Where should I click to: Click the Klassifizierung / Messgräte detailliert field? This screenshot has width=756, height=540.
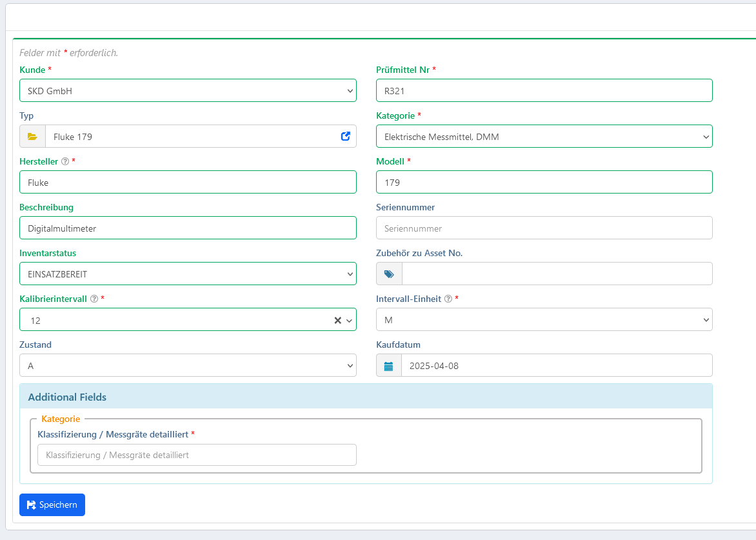[197, 455]
